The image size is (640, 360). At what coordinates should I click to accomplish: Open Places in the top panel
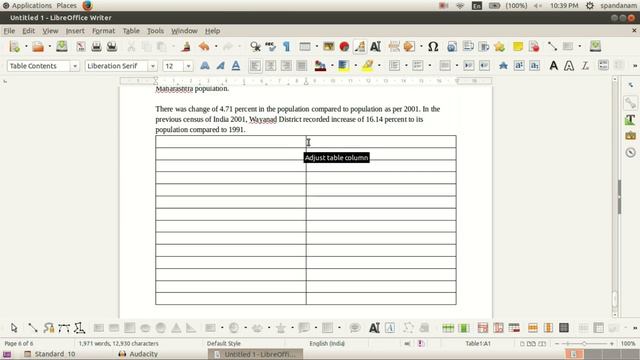click(67, 5)
